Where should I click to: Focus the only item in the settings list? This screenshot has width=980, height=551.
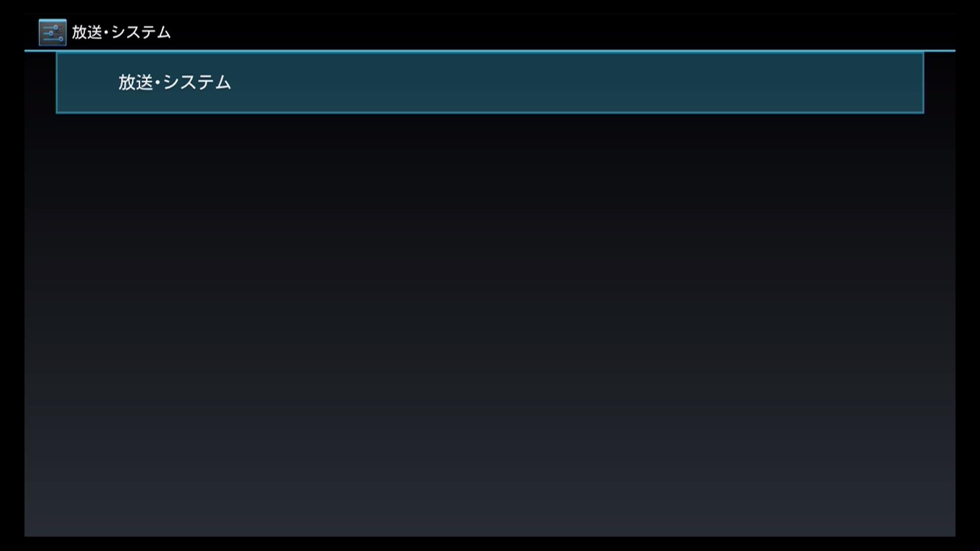[x=490, y=83]
